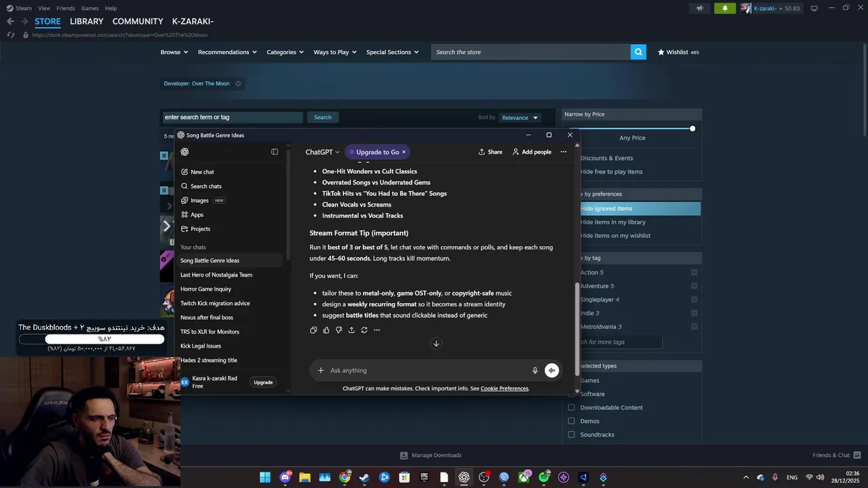Share the ChatGPT conversation
Screen dimensions: 868x488
[x=490, y=152]
